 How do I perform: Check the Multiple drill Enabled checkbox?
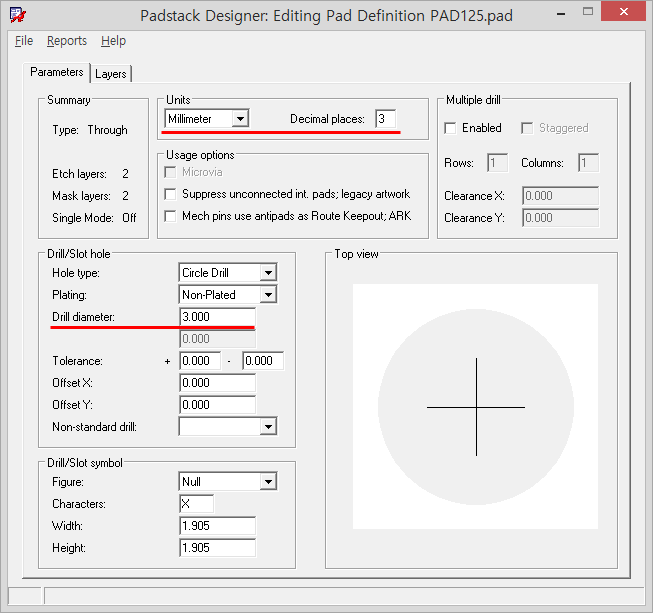click(450, 128)
